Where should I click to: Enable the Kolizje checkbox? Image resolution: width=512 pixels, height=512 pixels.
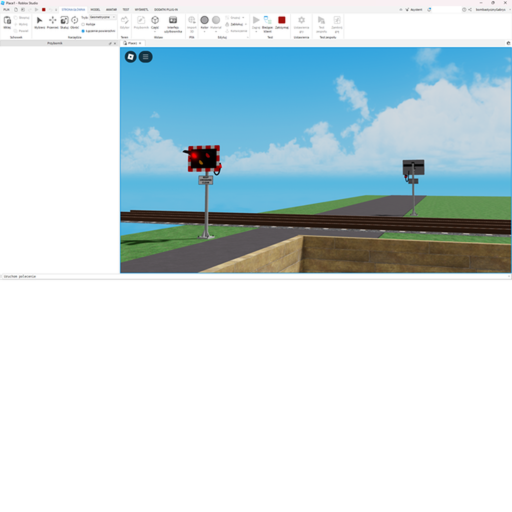[83, 24]
